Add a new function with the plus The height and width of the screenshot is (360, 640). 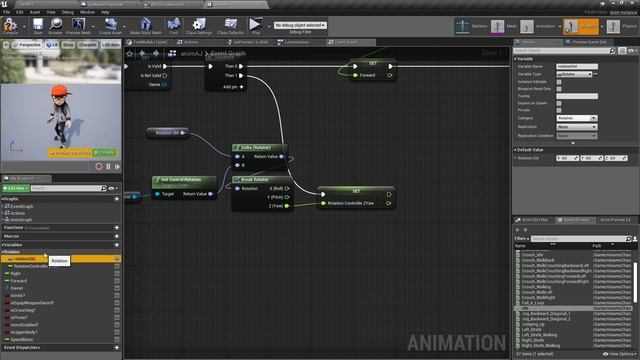coord(117,228)
